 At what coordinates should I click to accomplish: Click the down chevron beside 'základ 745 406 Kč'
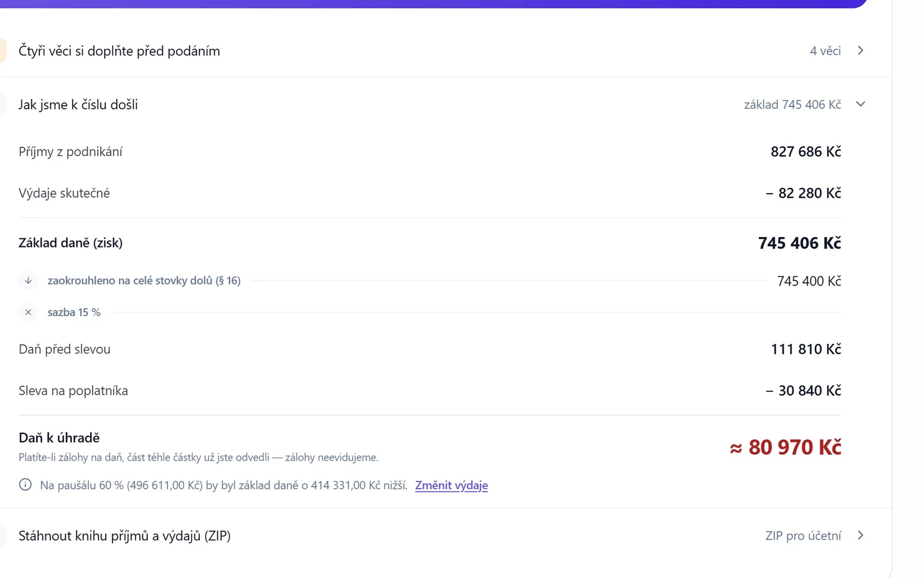(x=860, y=104)
